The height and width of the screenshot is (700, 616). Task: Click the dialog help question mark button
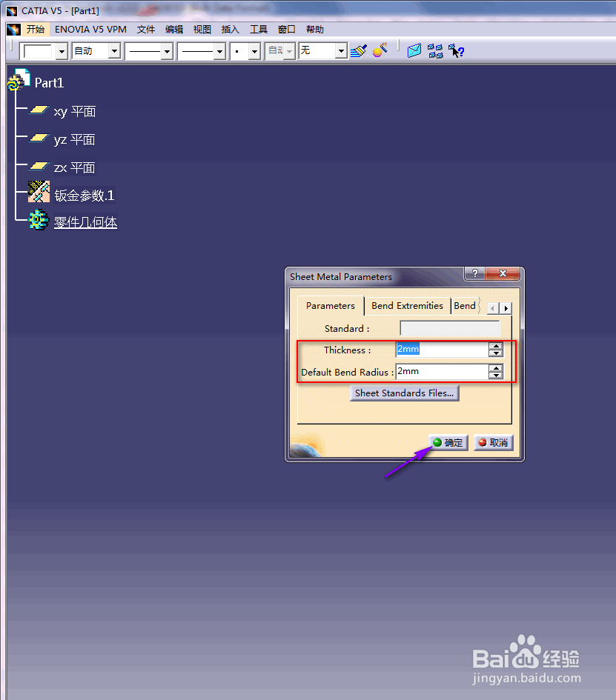pos(475,273)
